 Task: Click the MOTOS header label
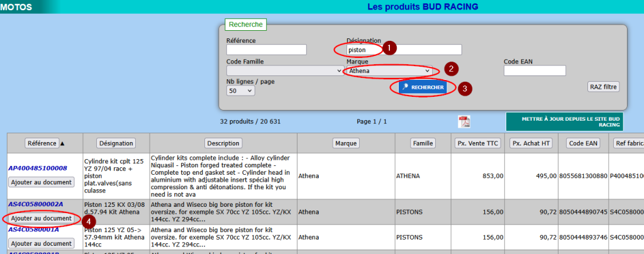coord(16,6)
